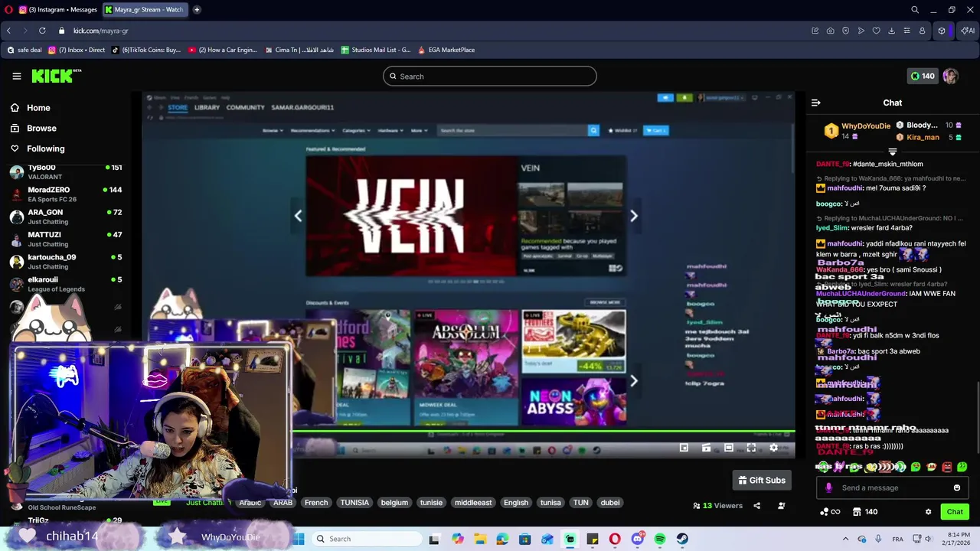
Task: Click the Send a message input field
Action: (x=892, y=487)
